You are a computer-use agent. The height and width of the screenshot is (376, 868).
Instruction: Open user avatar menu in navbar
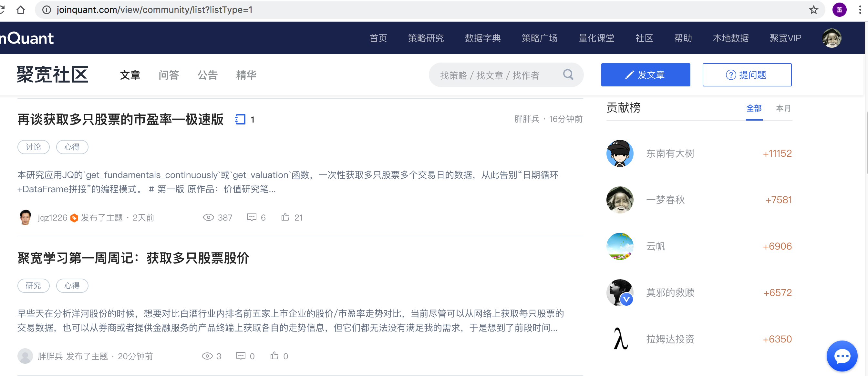pos(831,38)
